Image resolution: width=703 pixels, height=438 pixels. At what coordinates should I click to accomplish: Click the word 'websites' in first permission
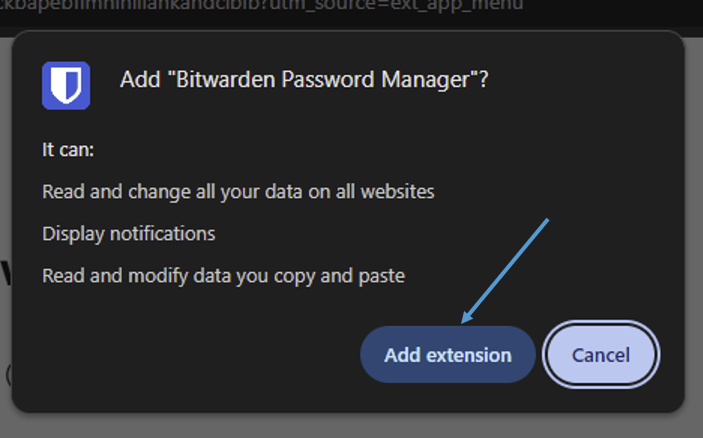398,191
